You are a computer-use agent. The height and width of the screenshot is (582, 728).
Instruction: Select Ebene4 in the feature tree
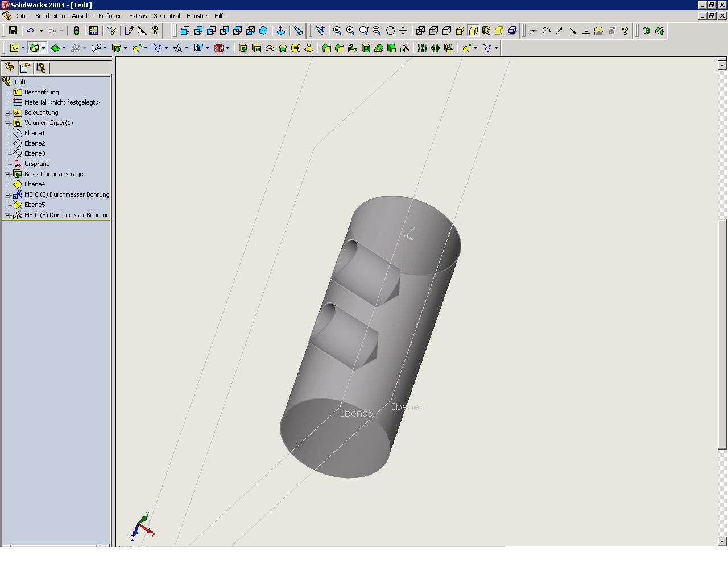tap(35, 184)
